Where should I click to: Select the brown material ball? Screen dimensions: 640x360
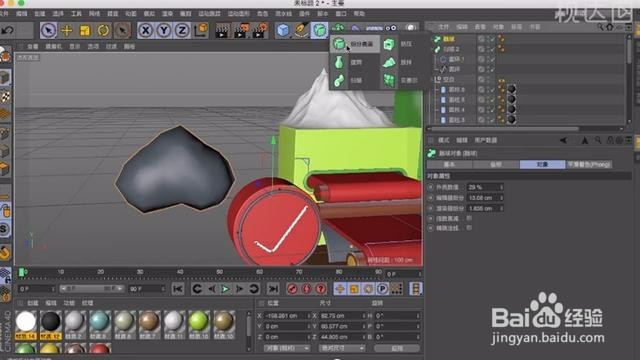(149, 322)
